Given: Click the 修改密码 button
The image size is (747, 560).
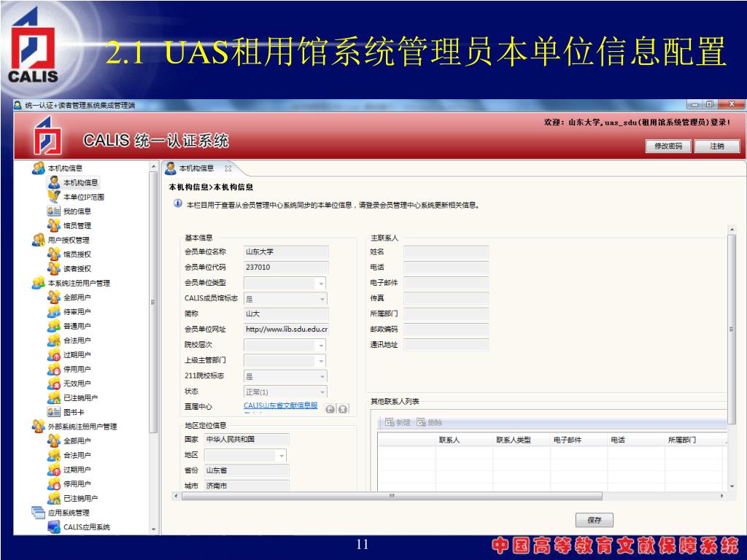Looking at the screenshot, I should pyautogui.click(x=668, y=146).
